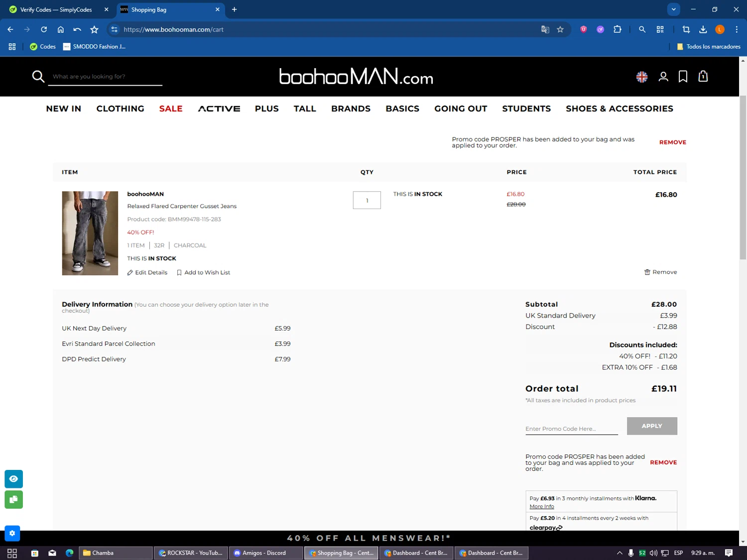The width and height of the screenshot is (747, 560).
Task: Click the promo code input field
Action: click(x=572, y=429)
